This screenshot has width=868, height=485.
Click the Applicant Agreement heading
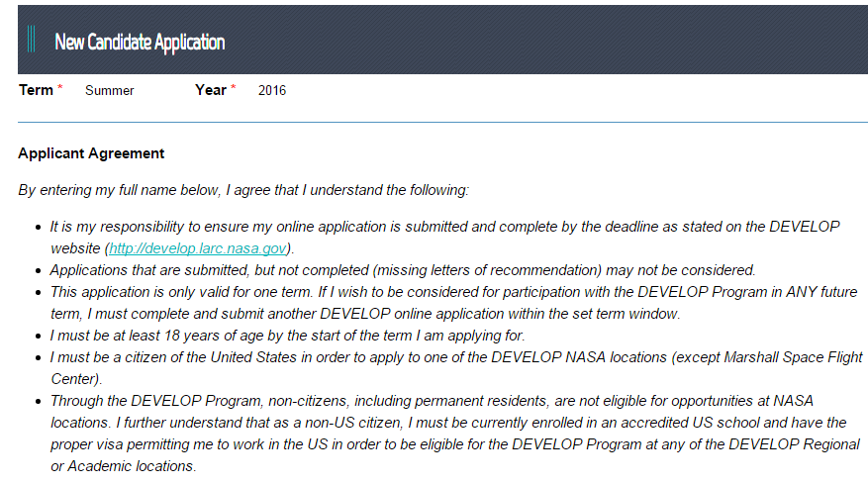pos(91,153)
